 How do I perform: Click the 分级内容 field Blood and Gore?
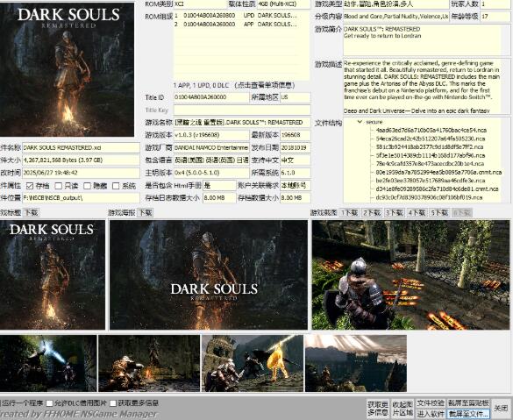click(395, 16)
